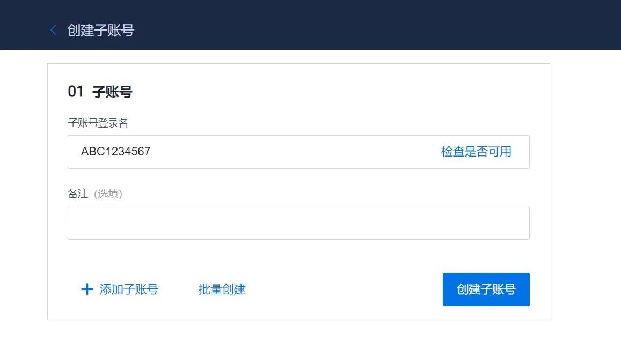The image size is (621, 364).
Task: Check availability via 检查是否可用 link
Action: [x=476, y=152]
